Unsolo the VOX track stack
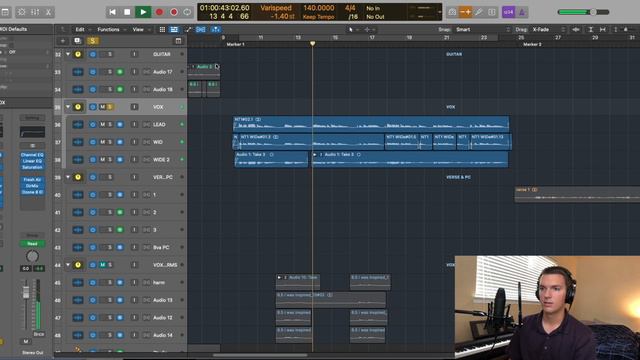The width and height of the screenshot is (640, 360). 110,107
